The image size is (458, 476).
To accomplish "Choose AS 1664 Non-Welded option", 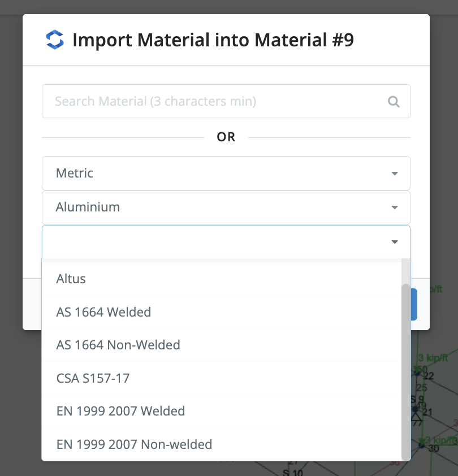I will [x=222, y=345].
